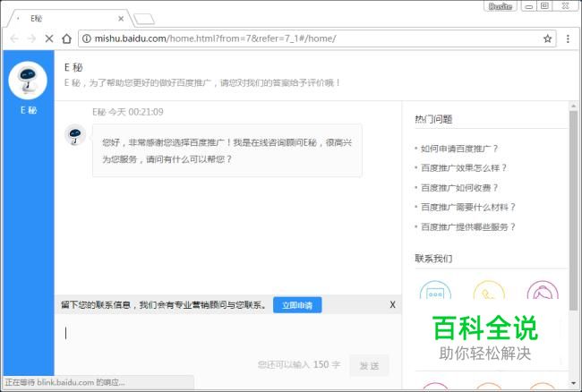
Task: Stop page loading with the X button
Action: pos(49,38)
